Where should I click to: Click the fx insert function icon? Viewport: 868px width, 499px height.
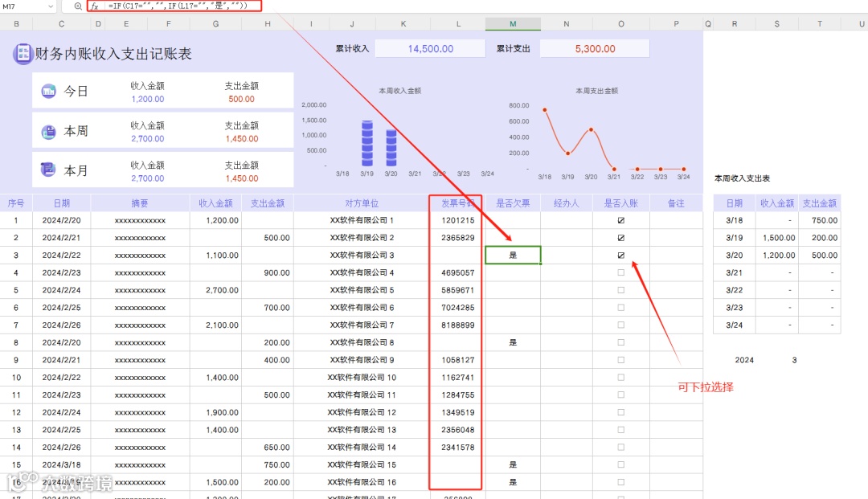(x=95, y=6)
